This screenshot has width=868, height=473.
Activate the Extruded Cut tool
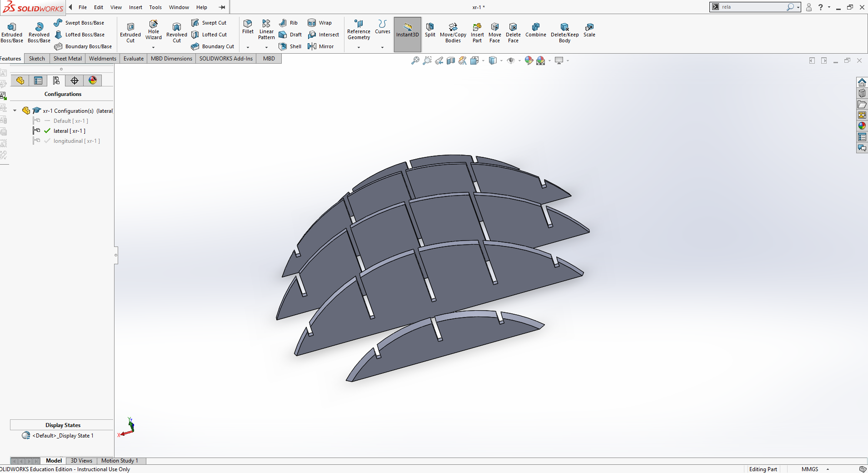130,32
